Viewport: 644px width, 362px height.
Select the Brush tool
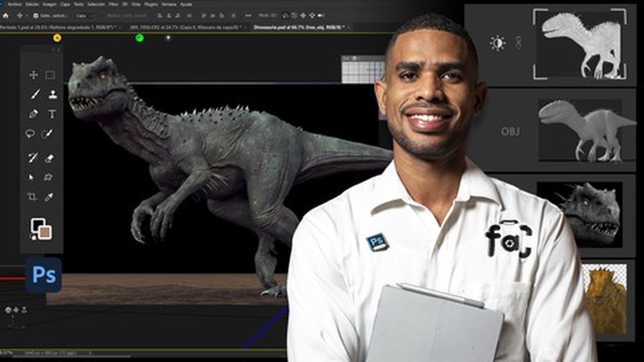coord(35,94)
